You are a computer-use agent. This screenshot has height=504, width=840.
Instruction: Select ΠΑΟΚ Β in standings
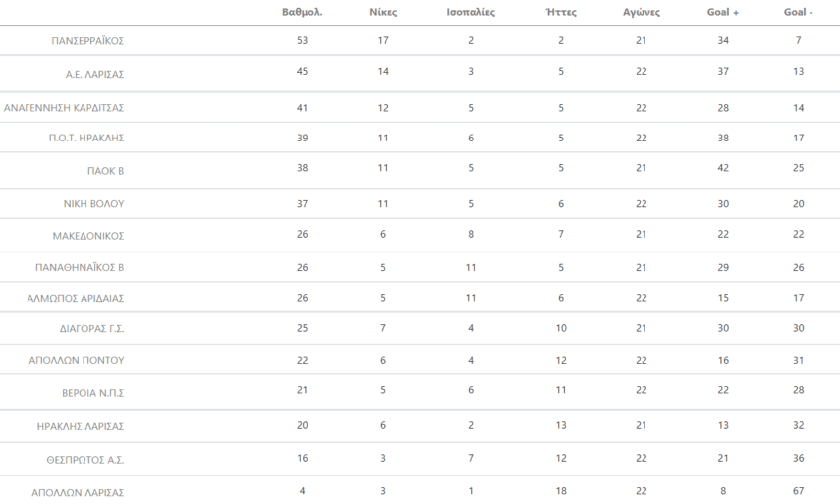click(105, 170)
